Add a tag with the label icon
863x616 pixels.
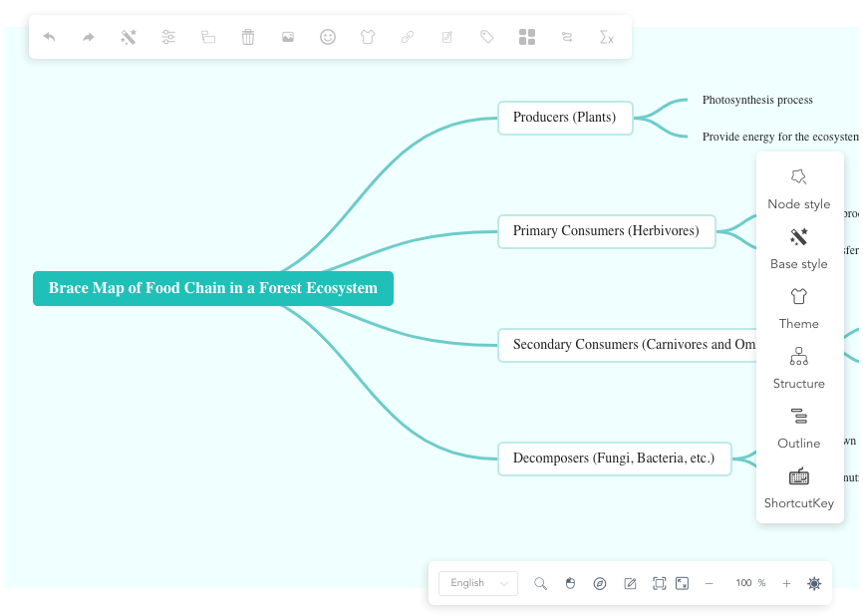(487, 37)
